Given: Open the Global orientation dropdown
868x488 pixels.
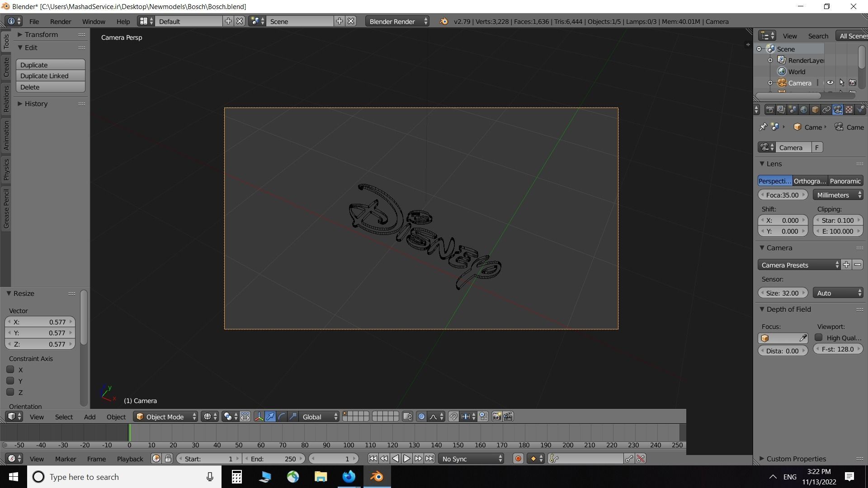Looking at the screenshot, I should click(x=319, y=417).
